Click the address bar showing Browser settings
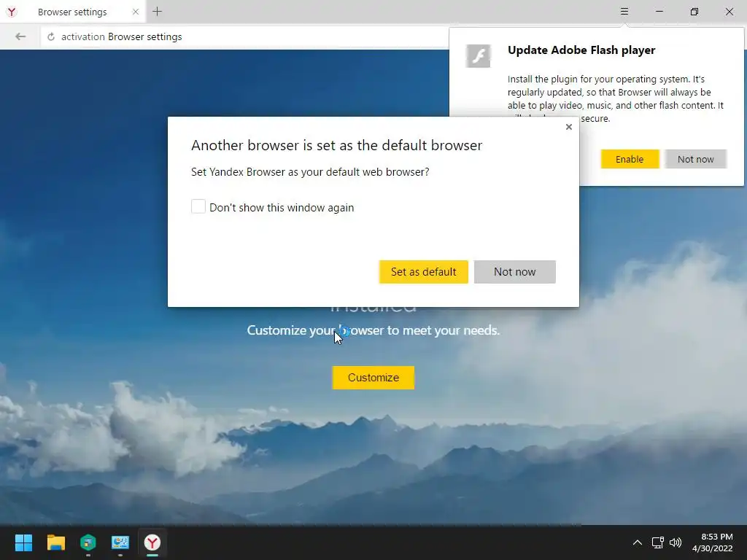 245,36
